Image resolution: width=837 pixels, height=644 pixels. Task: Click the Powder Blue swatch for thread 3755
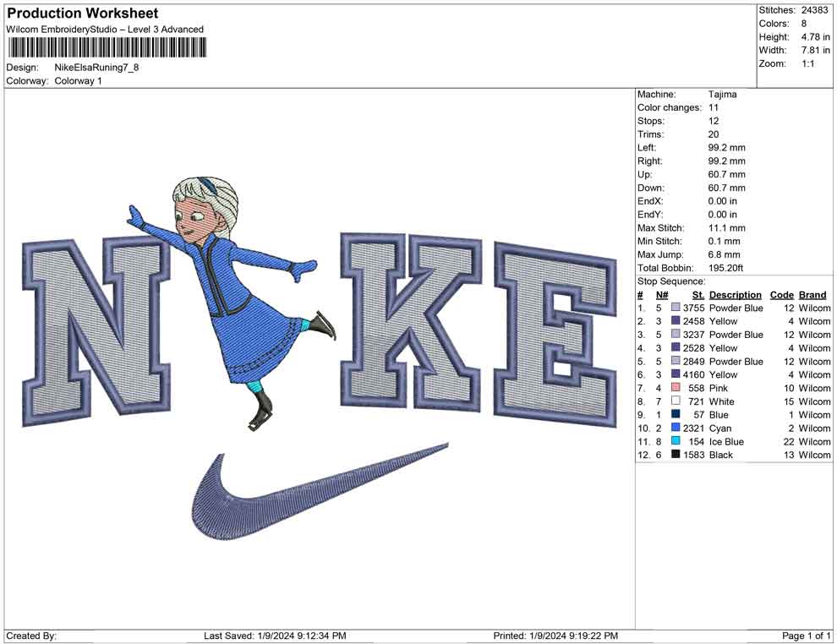(676, 308)
